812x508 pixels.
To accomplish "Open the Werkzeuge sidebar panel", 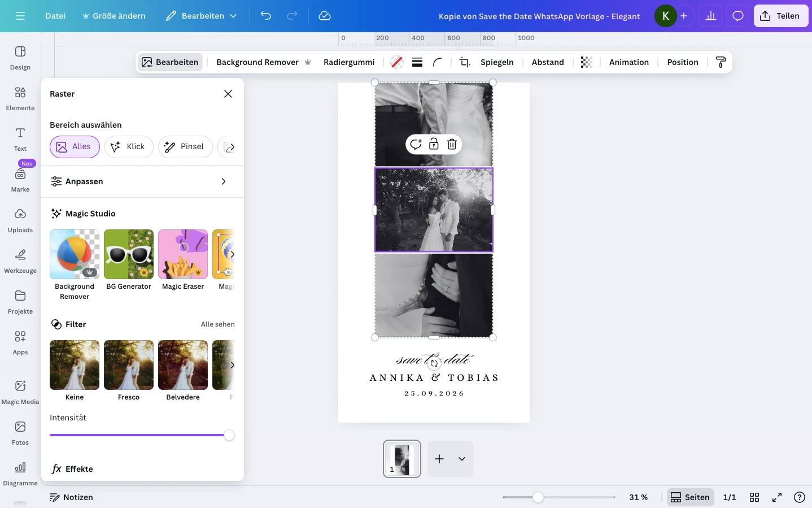I will [x=20, y=261].
